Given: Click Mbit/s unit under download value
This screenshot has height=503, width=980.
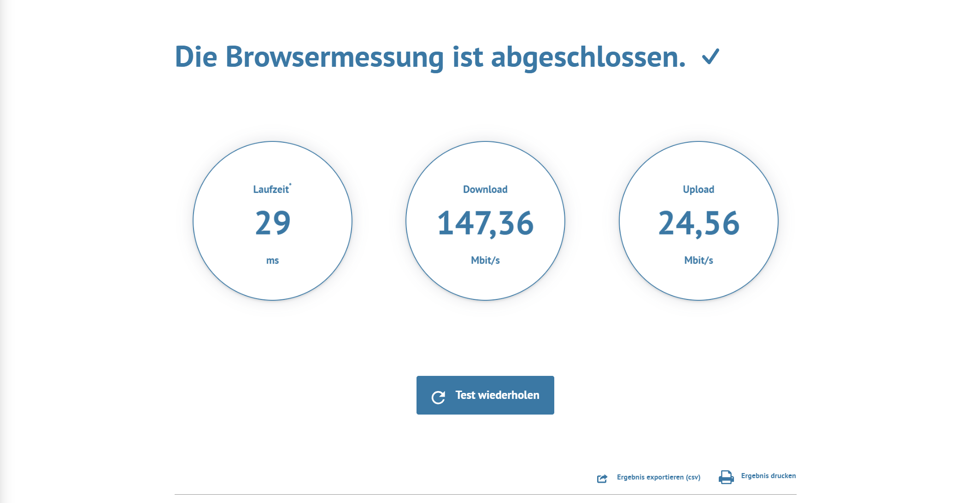Looking at the screenshot, I should click(x=485, y=261).
